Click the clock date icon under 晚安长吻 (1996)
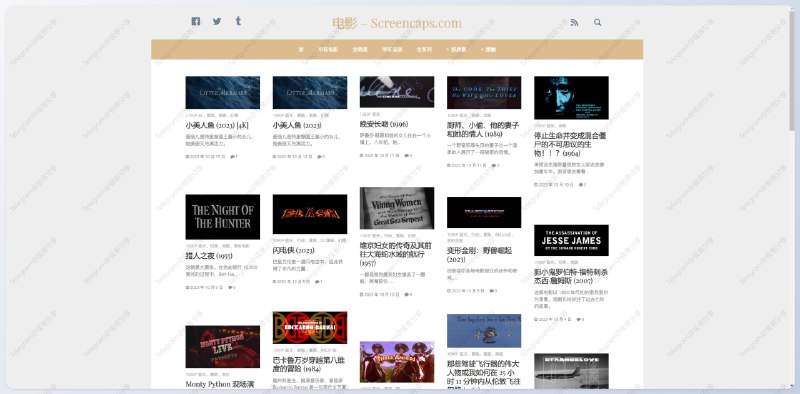The width and height of the screenshot is (800, 394). 362,156
